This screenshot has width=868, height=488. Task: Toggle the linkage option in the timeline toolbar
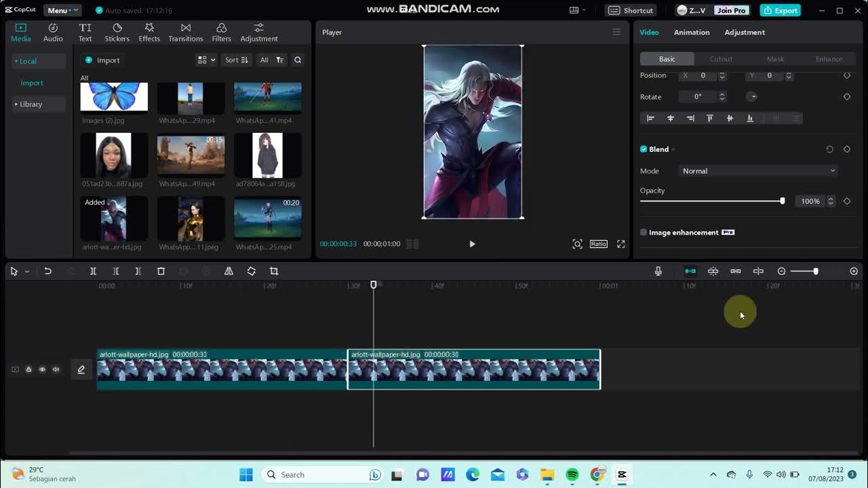736,271
